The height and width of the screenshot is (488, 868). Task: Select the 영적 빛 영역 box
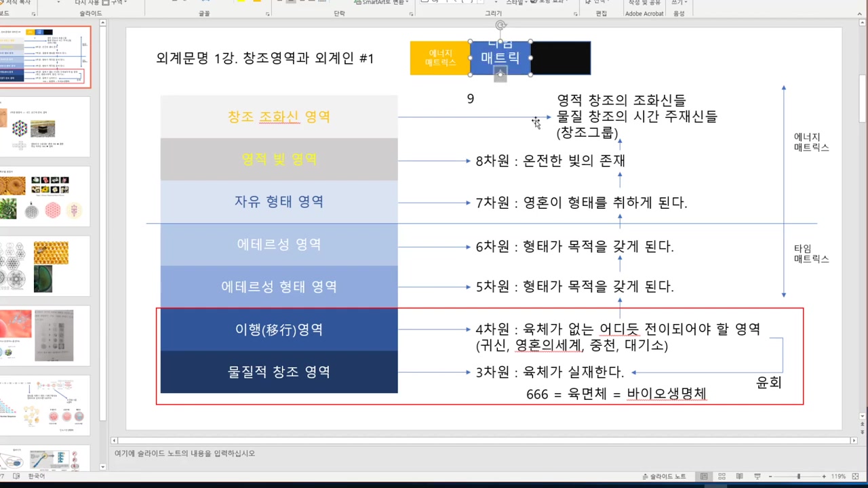[x=279, y=159]
